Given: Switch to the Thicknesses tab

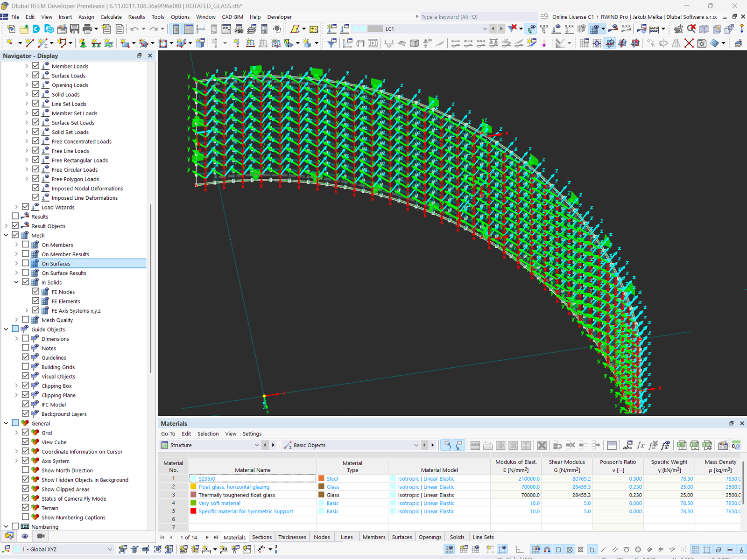Looking at the screenshot, I should [292, 537].
